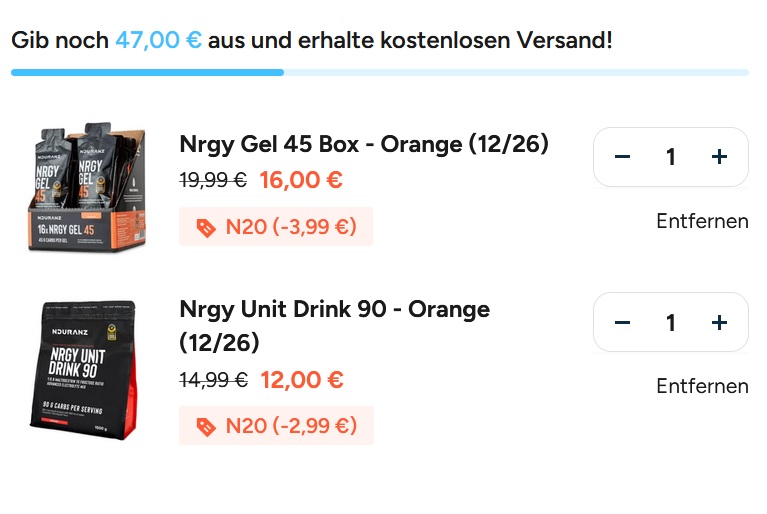Remove Nrgy Unit Drink 90 via Entfernen
This screenshot has height=514, width=767.
pos(702,386)
